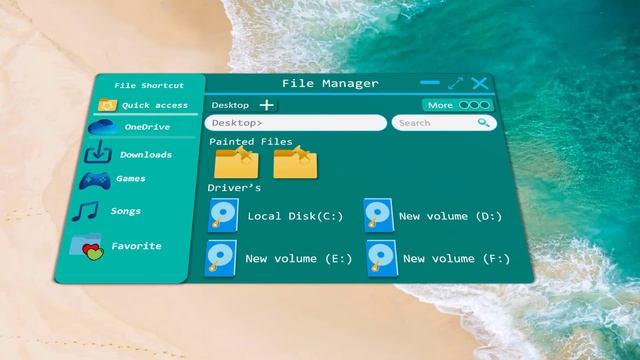This screenshot has width=640, height=360.
Task: Click the Songs music note icon
Action: [85, 211]
